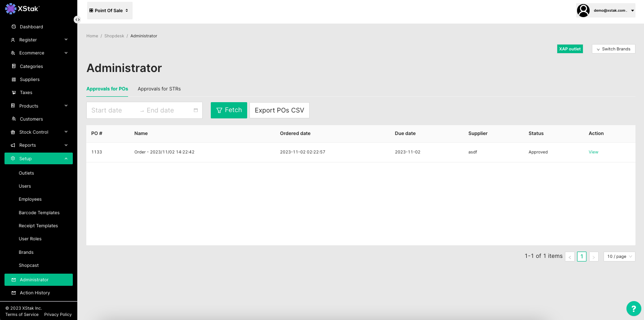Click the Start date input field
The width and height of the screenshot is (644, 320).
tap(112, 110)
